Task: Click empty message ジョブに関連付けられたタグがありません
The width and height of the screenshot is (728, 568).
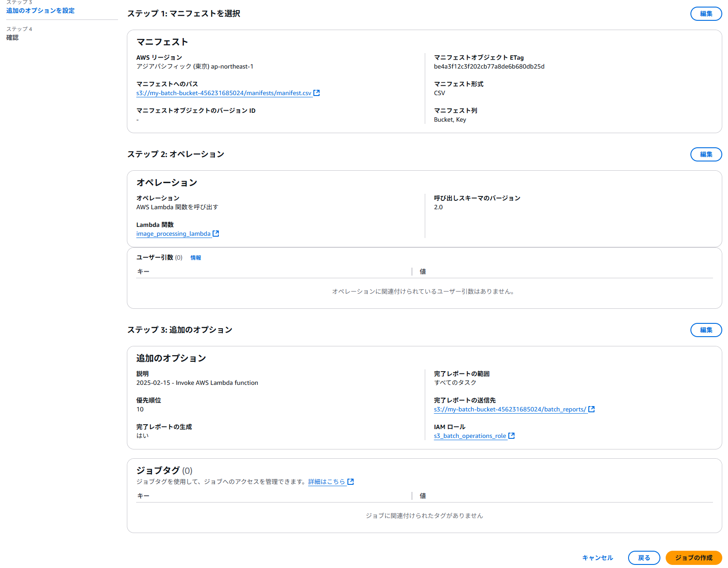Action: point(424,516)
